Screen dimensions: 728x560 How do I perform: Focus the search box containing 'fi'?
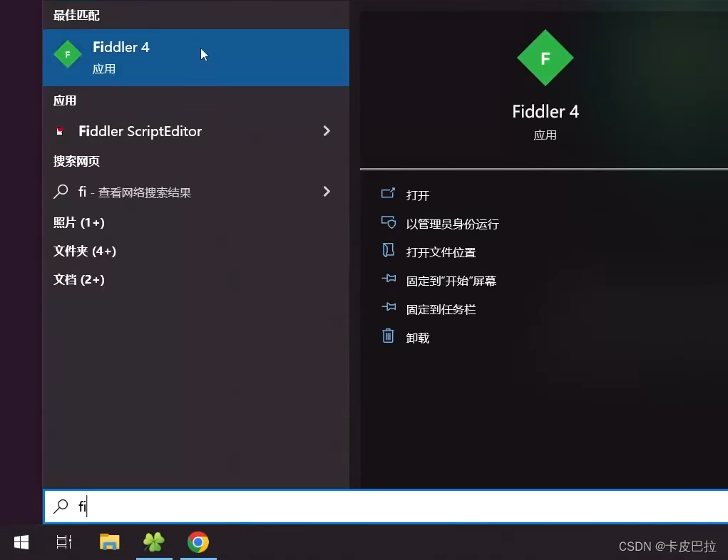(386, 506)
